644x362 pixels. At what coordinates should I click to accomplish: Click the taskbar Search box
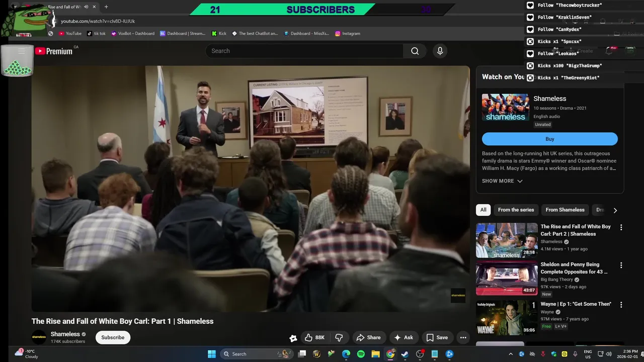click(x=257, y=354)
